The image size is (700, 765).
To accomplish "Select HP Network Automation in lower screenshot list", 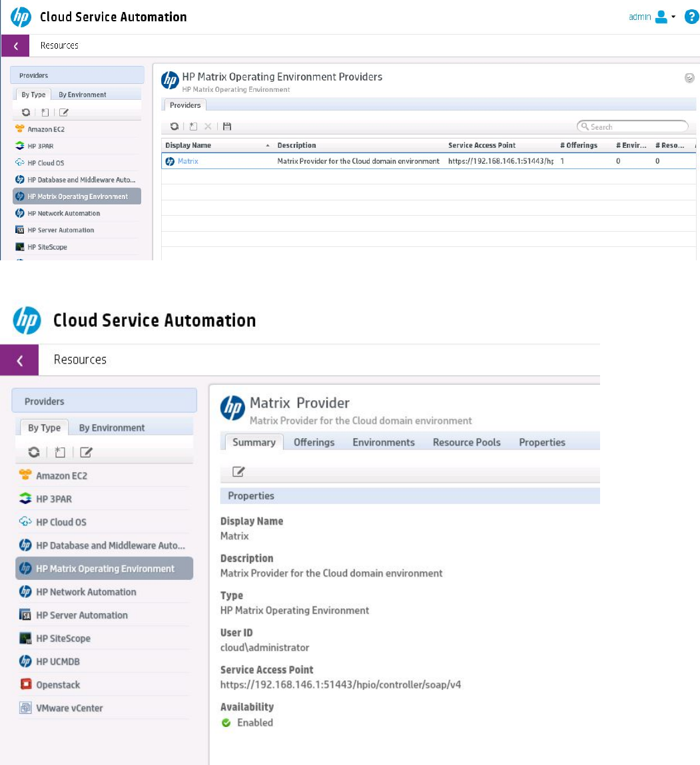I will (x=104, y=592).
